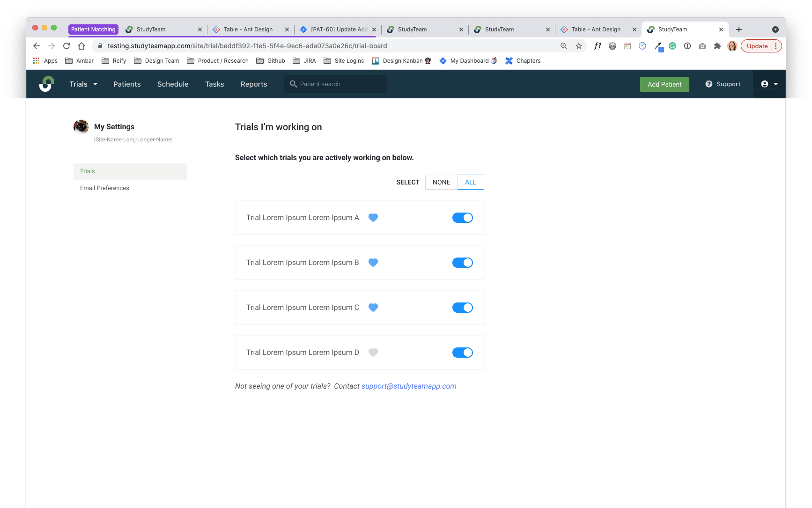Viewport: 812px width, 508px height.
Task: Reload the page with refresh icon
Action: point(66,46)
